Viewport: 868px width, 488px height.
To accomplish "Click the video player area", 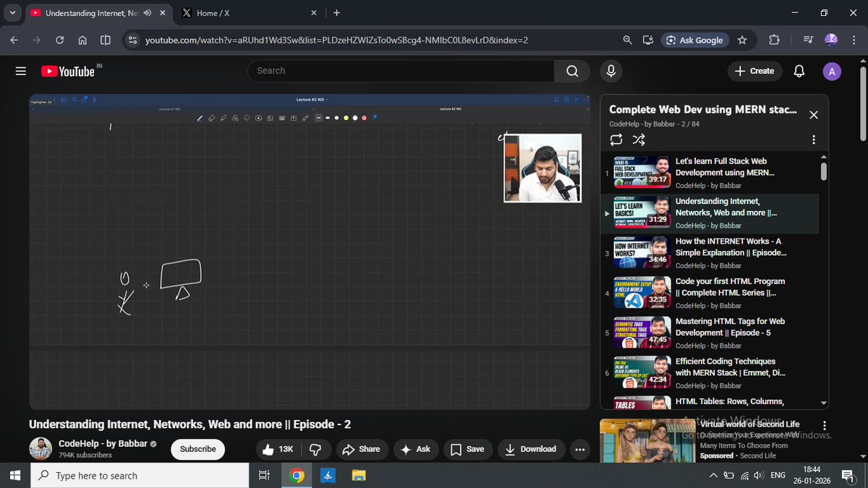I will click(311, 252).
